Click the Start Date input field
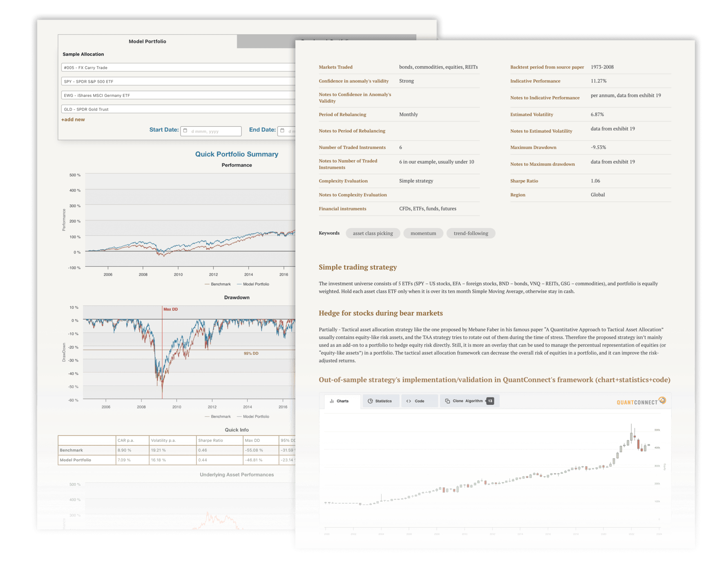 [x=211, y=131]
